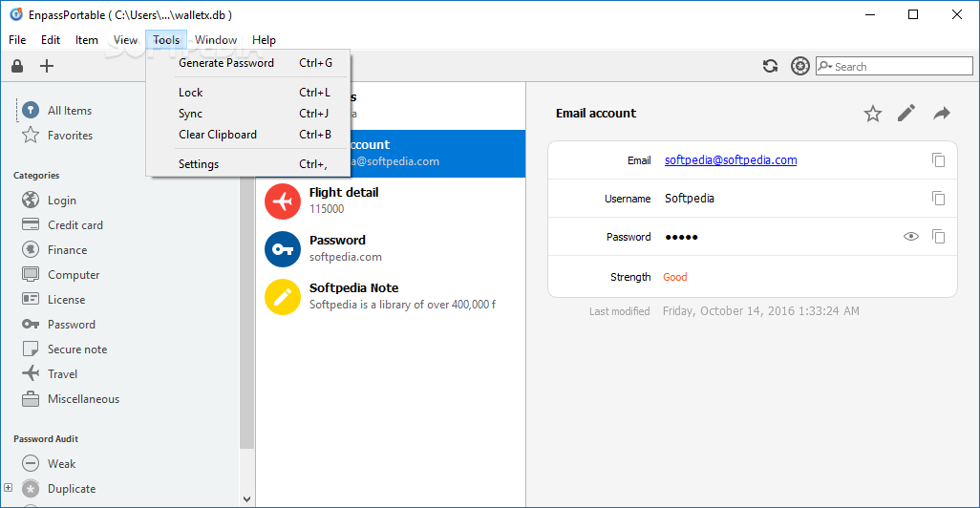Image resolution: width=980 pixels, height=508 pixels.
Task: Choose Settings from Tools menu
Action: 248,164
